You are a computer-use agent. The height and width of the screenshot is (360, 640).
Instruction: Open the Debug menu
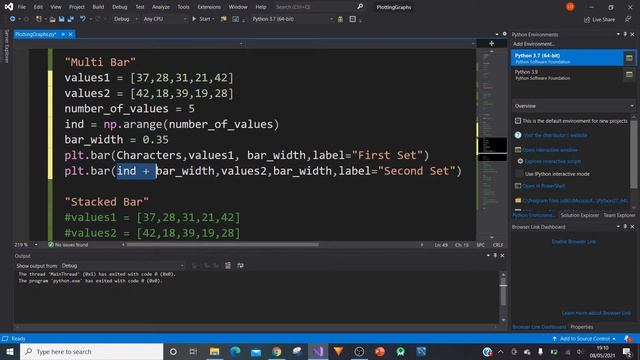point(120,7)
